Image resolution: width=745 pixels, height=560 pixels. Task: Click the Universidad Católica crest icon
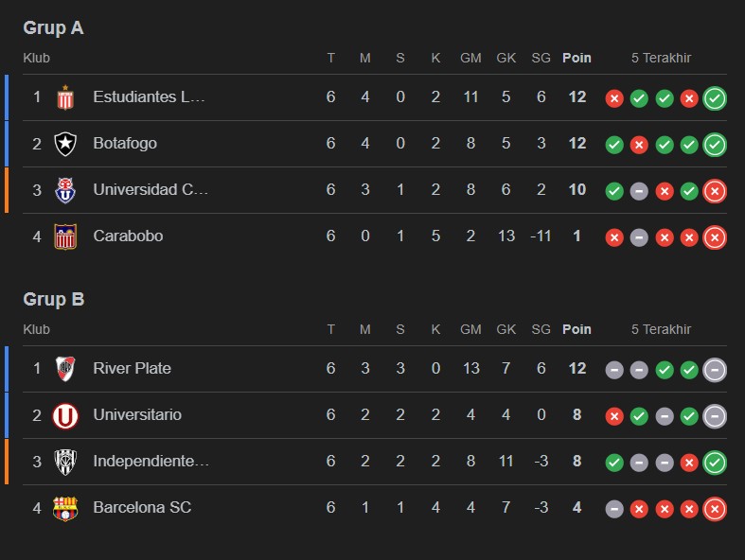(64, 190)
